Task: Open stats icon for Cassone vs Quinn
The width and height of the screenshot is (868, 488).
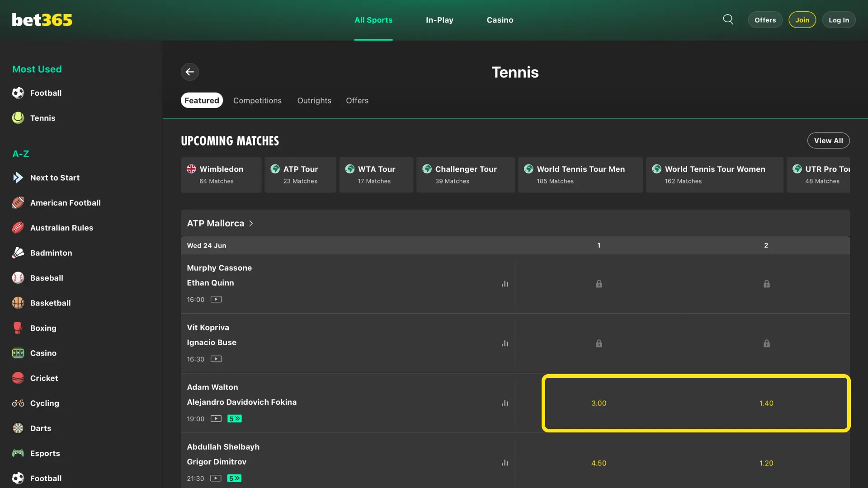Action: 505,284
